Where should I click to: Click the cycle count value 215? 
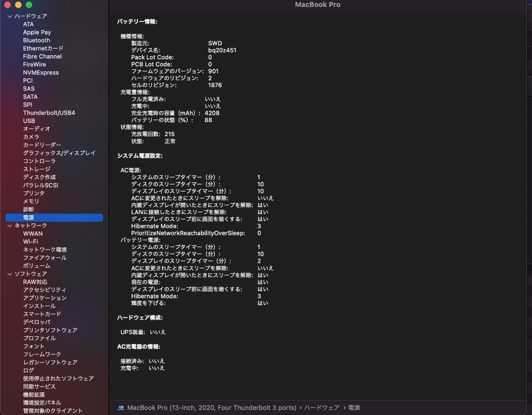pyautogui.click(x=169, y=134)
